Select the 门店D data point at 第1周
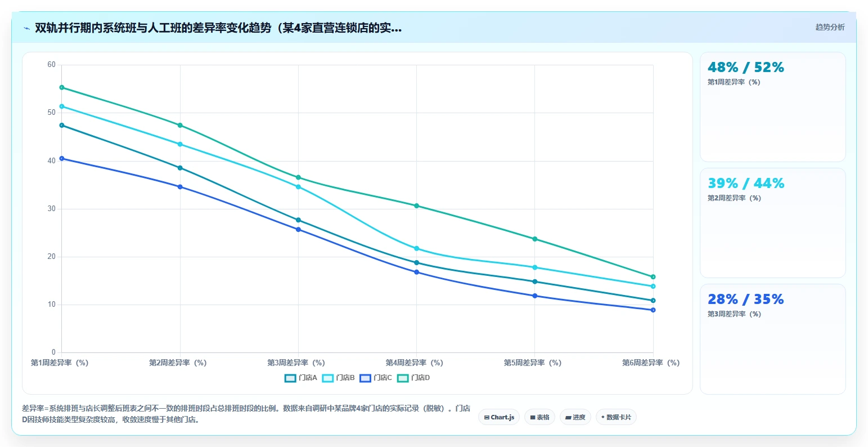The height and width of the screenshot is (447, 868). click(62, 87)
